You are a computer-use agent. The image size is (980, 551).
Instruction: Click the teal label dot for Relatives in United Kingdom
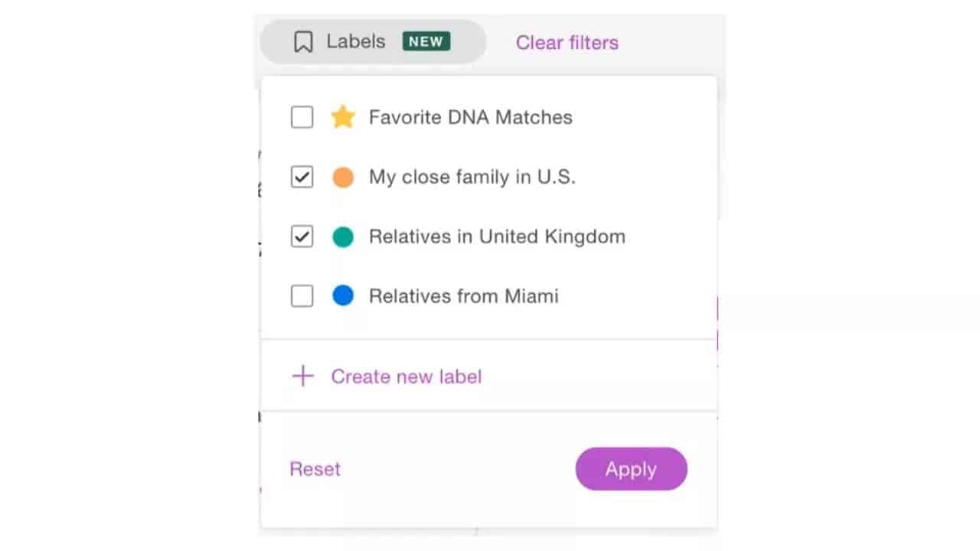click(x=343, y=236)
